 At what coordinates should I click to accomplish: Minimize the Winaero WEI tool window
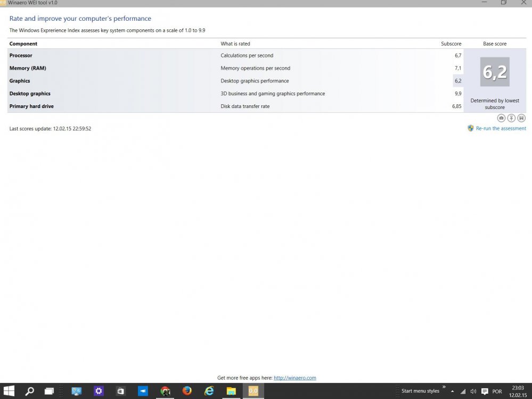click(x=484, y=2)
